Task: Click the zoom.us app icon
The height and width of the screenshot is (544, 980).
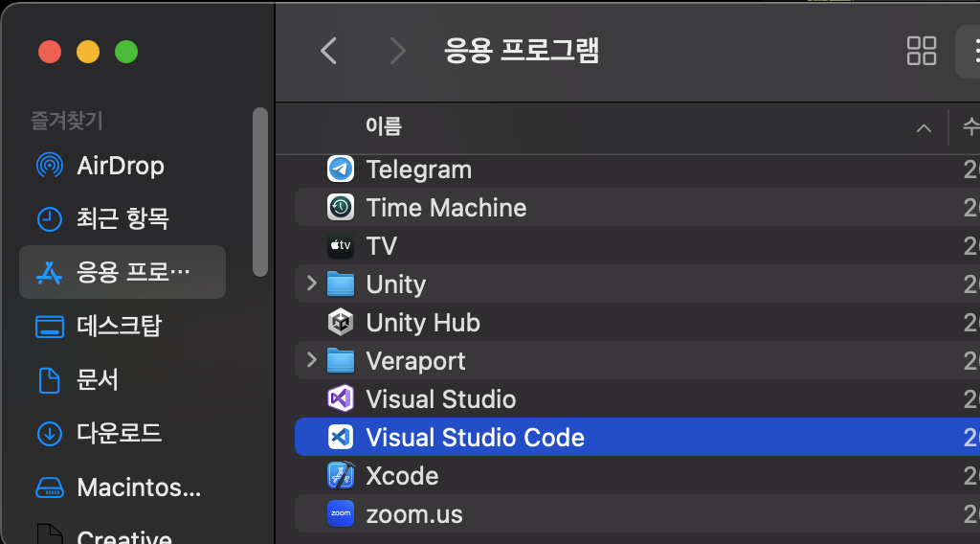Action: pos(341,513)
